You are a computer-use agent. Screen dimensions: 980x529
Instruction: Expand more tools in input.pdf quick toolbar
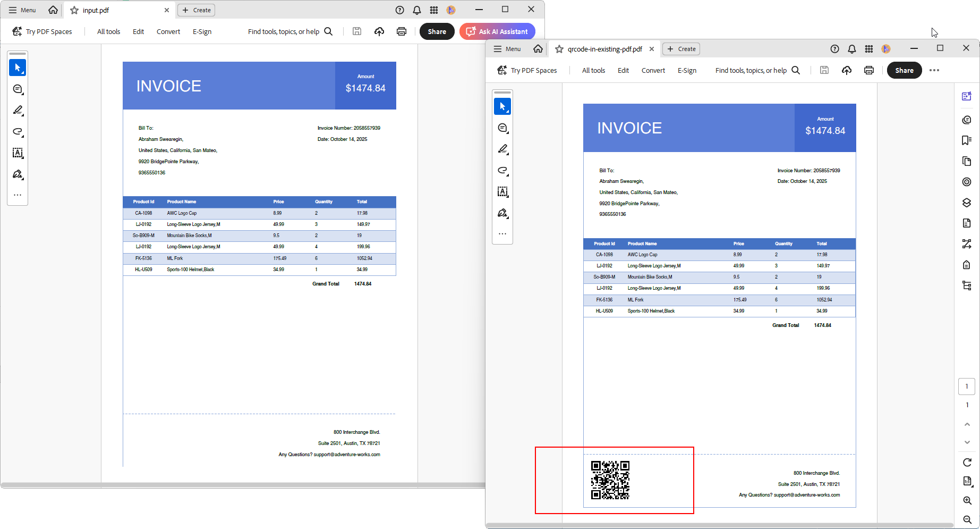click(x=18, y=195)
